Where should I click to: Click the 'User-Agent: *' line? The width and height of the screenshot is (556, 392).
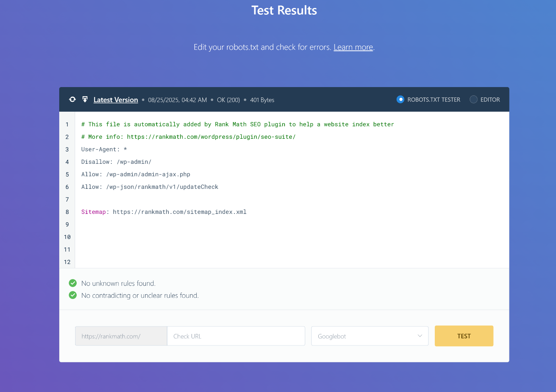104,149
